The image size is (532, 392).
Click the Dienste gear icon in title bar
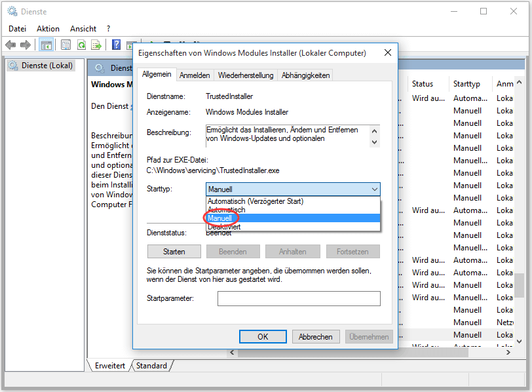[12, 11]
